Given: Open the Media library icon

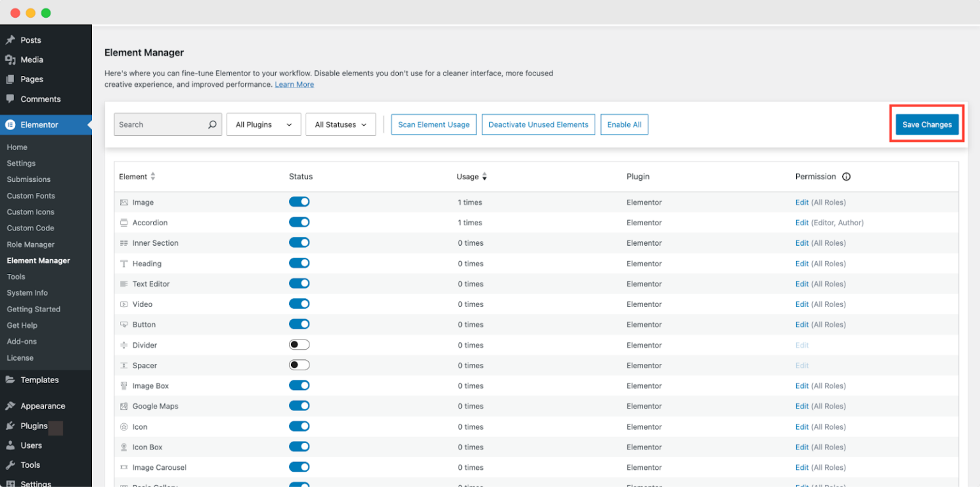Looking at the screenshot, I should point(11,59).
